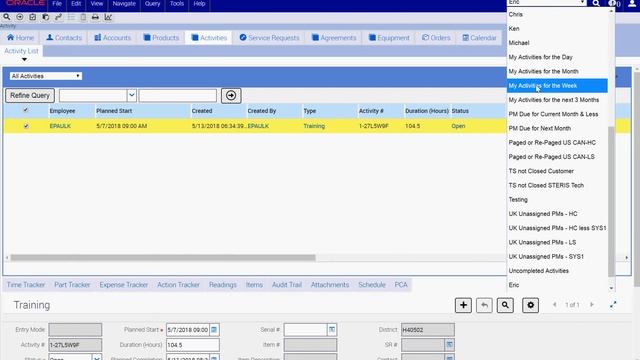Click the global search magnifier in header

(x=596, y=3)
